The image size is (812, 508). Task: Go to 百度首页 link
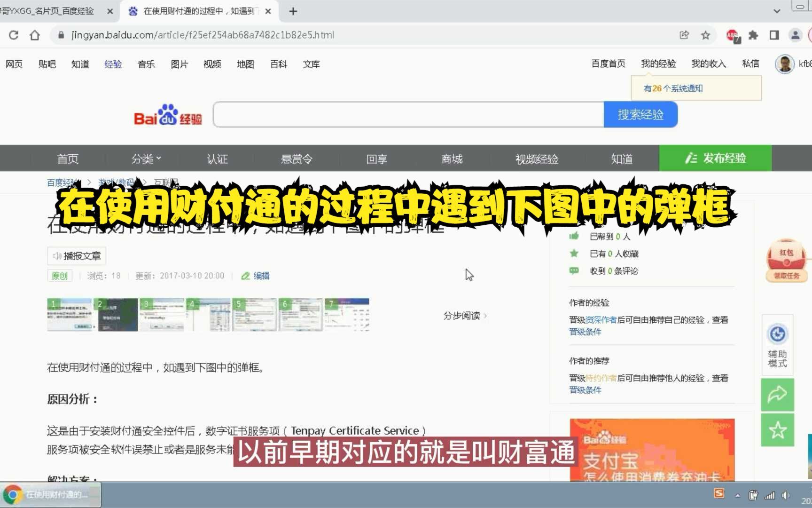coord(608,63)
